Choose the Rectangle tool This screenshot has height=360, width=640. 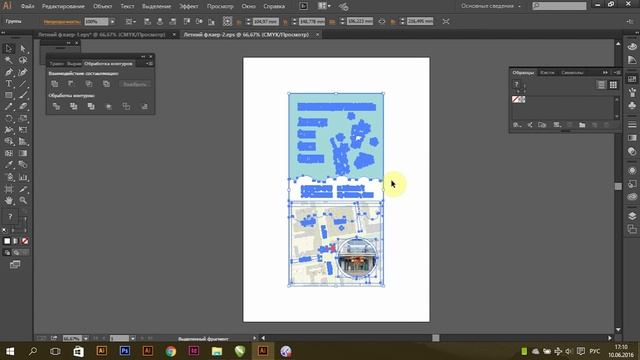[x=9, y=95]
